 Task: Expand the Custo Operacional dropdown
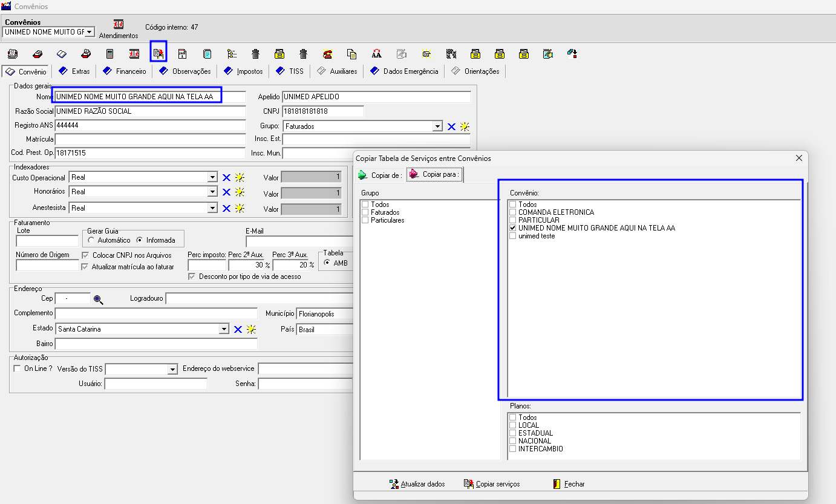point(212,177)
